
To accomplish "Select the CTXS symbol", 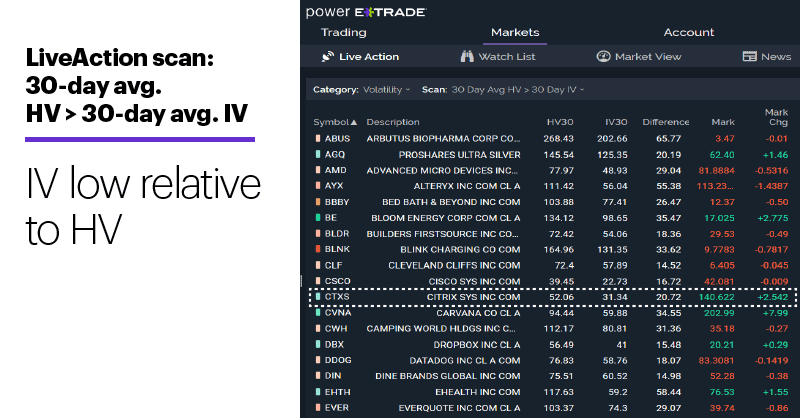I will pyautogui.click(x=337, y=297).
